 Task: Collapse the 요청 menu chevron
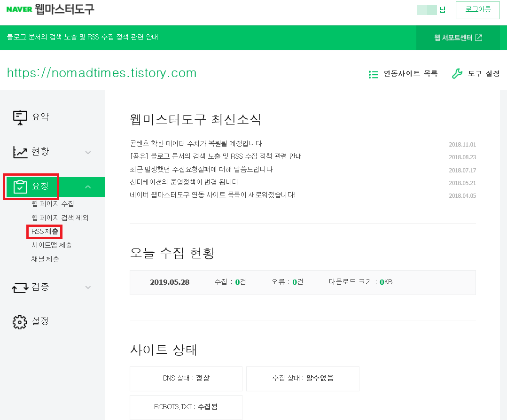tap(88, 187)
